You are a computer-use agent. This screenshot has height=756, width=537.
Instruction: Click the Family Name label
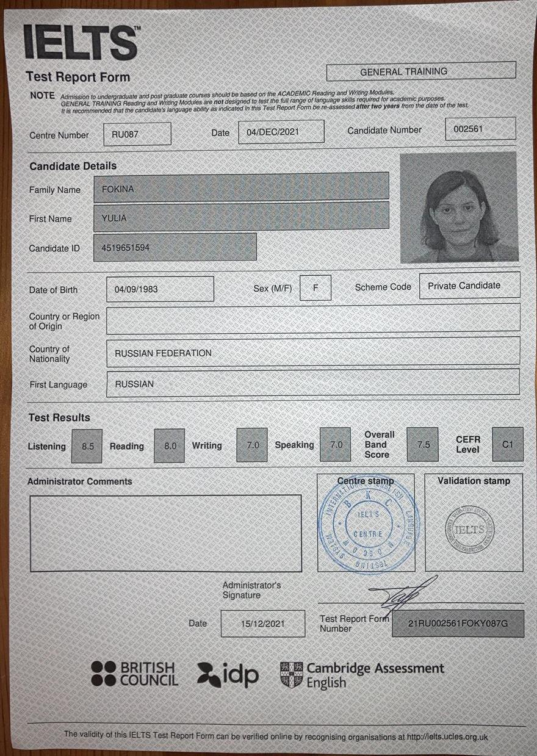pos(55,190)
